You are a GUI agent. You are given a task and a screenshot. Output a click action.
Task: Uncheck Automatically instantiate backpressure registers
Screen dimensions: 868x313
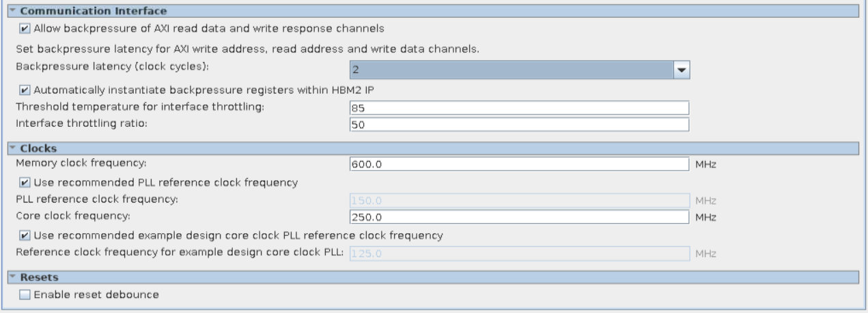click(25, 89)
